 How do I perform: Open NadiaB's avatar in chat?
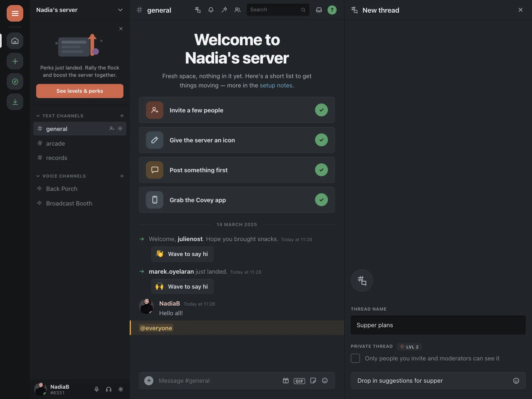pos(146,306)
